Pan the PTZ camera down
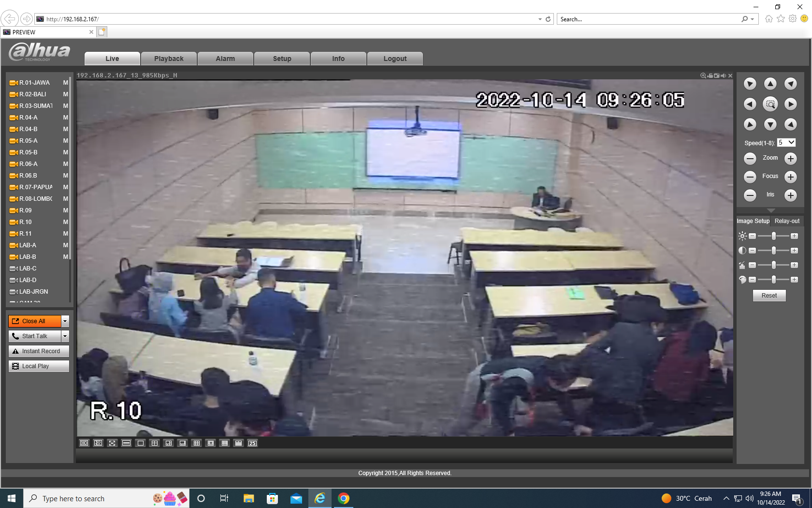 (770, 124)
